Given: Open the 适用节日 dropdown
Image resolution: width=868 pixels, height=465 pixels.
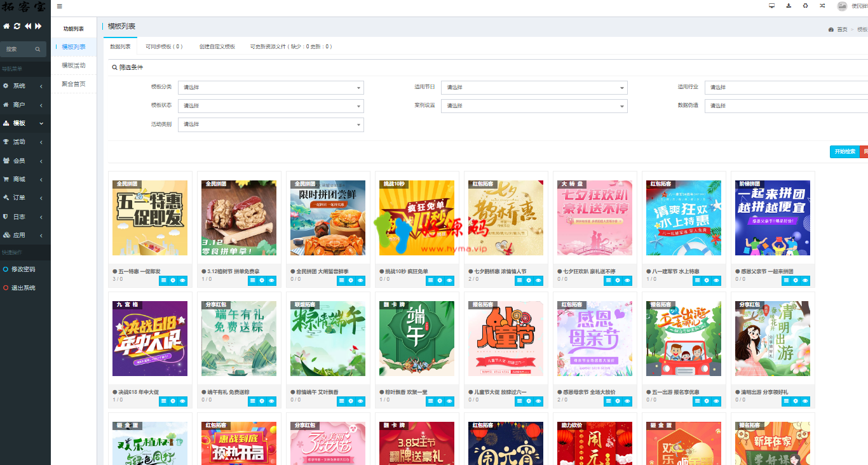Looking at the screenshot, I should 534,88.
